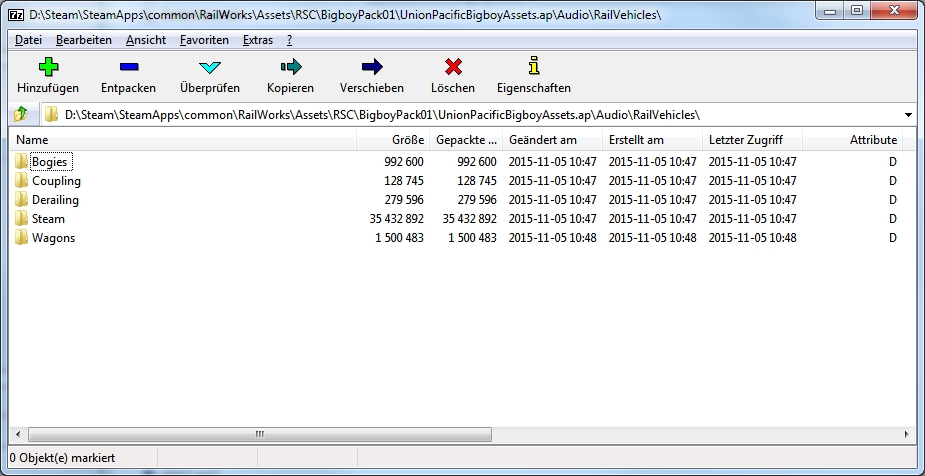
Task: Sort by Name column header
Action: [x=182, y=140]
